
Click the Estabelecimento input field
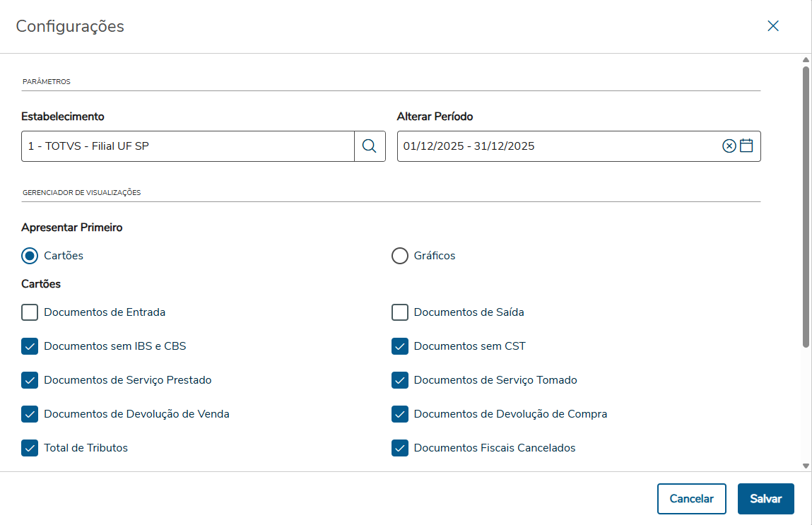pos(187,146)
